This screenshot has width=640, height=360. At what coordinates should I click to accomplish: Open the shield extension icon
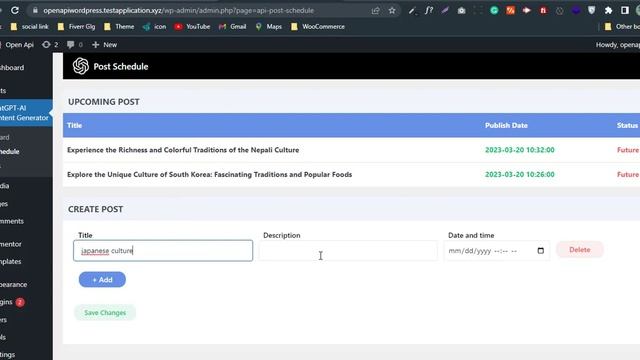[591, 11]
